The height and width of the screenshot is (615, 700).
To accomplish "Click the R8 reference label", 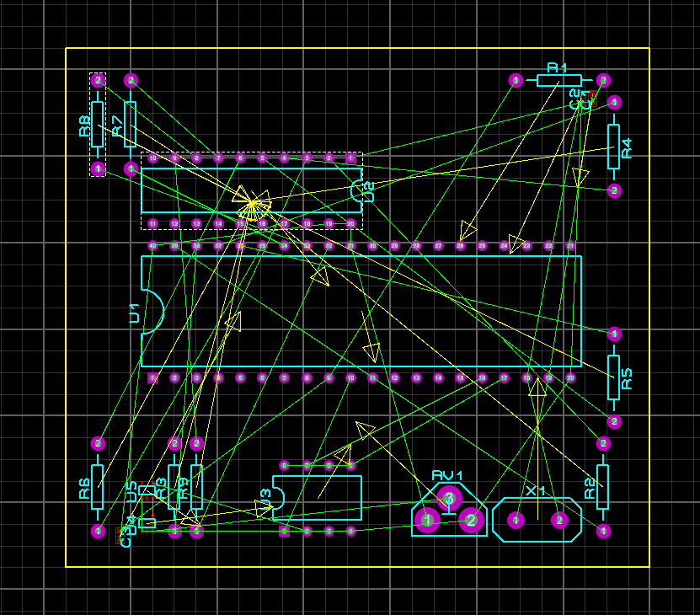I will [x=84, y=126].
